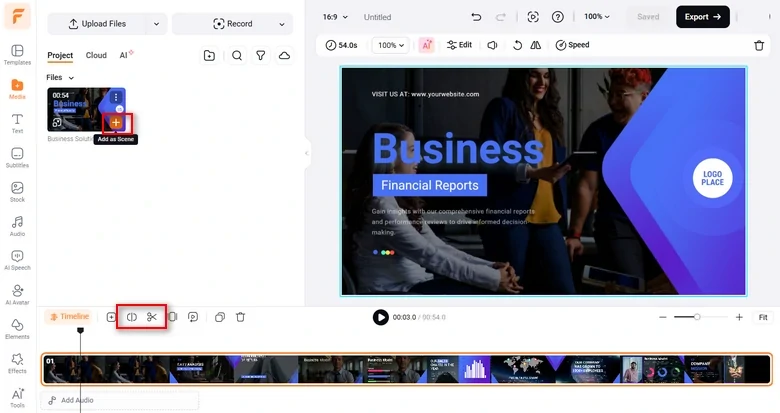The height and width of the screenshot is (413, 780).
Task: Open the AI Avatar sidebar tool
Action: click(x=17, y=295)
